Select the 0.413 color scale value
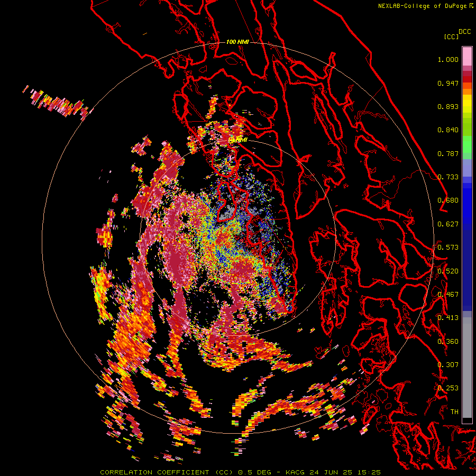The height and width of the screenshot is (476, 476). [448, 318]
